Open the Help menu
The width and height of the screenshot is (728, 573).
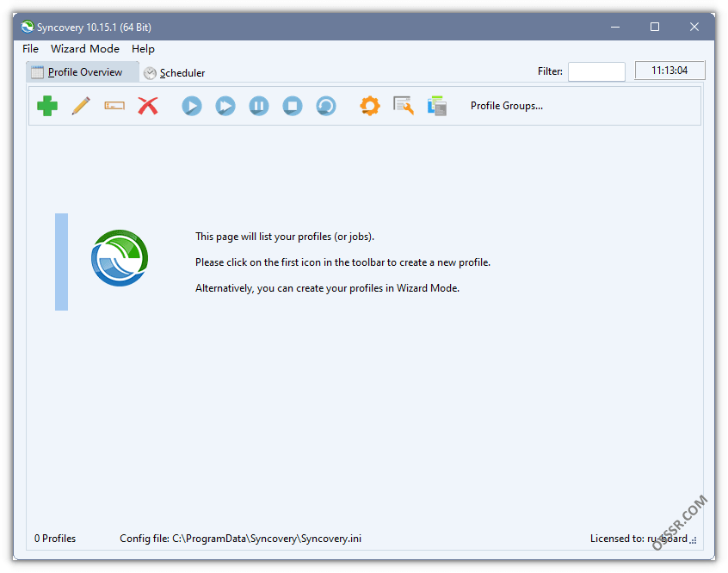tap(143, 49)
